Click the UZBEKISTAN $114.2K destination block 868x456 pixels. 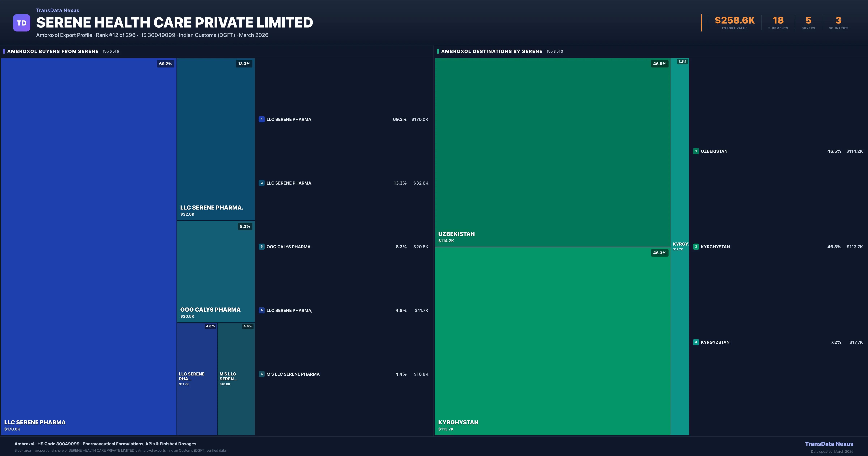553,152
